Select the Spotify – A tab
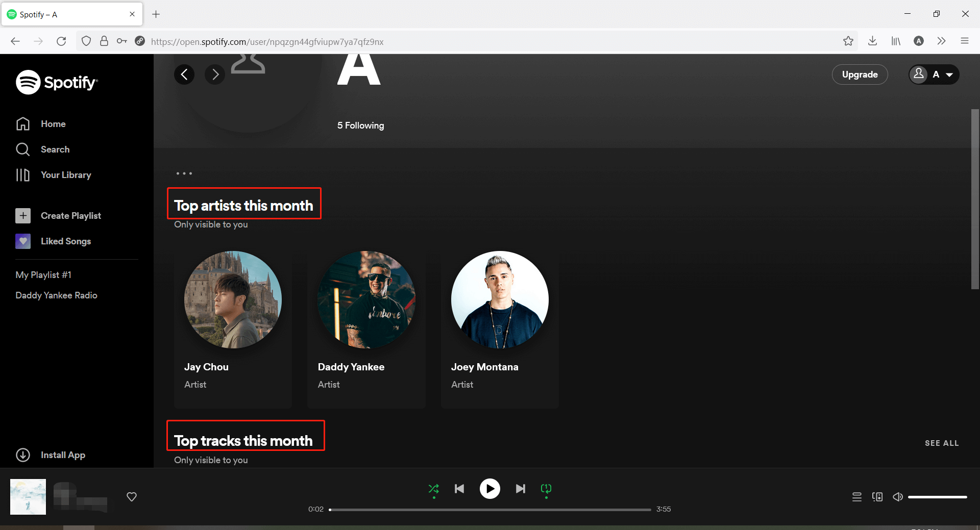The width and height of the screenshot is (980, 530). (x=72, y=14)
